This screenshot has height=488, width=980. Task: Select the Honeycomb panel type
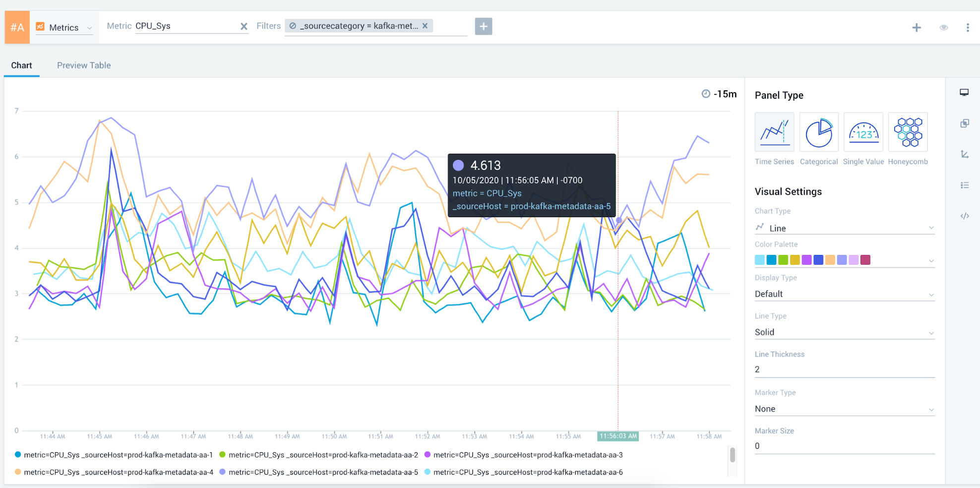908,132
